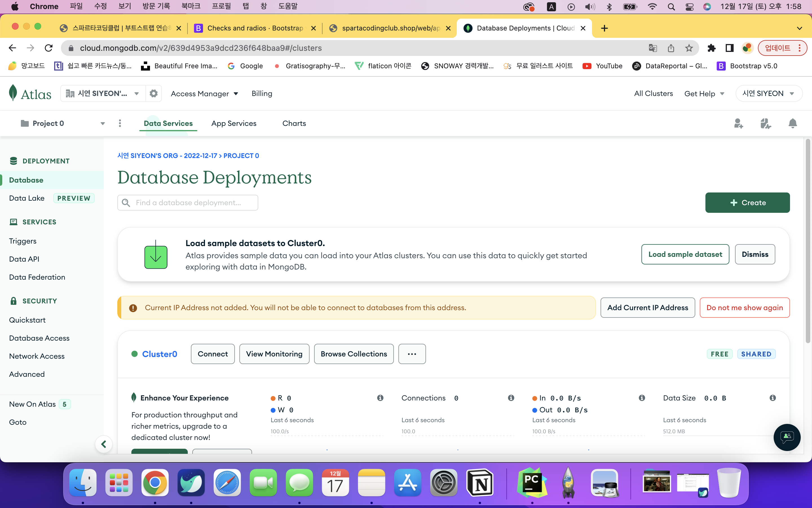Reload the page
This screenshot has height=508, width=812.
(x=49, y=48)
